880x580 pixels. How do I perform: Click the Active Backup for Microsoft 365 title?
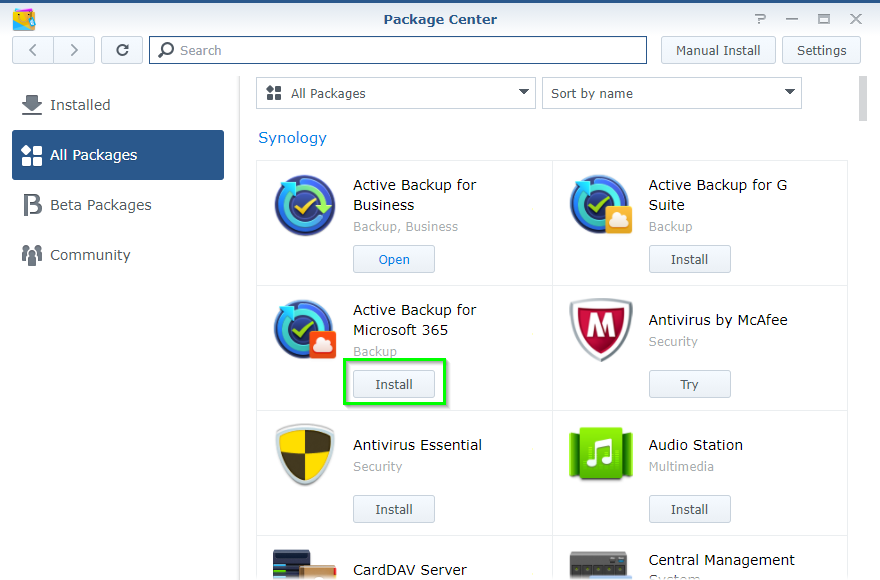point(415,320)
